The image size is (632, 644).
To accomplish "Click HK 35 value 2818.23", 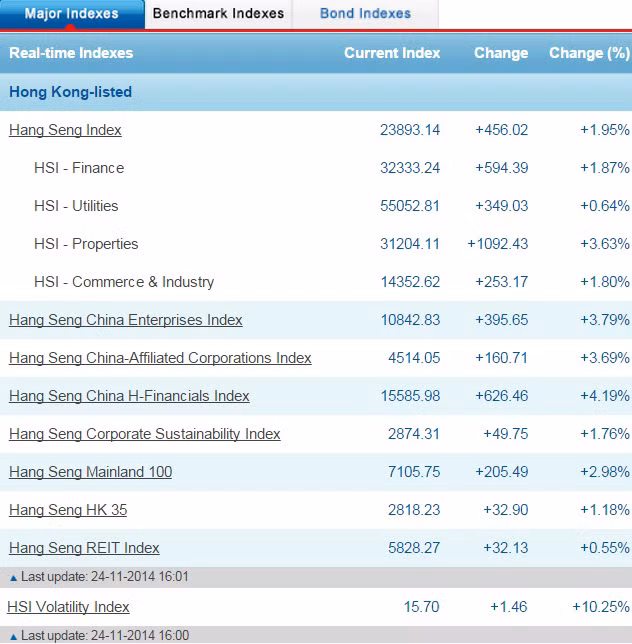I will tap(414, 510).
